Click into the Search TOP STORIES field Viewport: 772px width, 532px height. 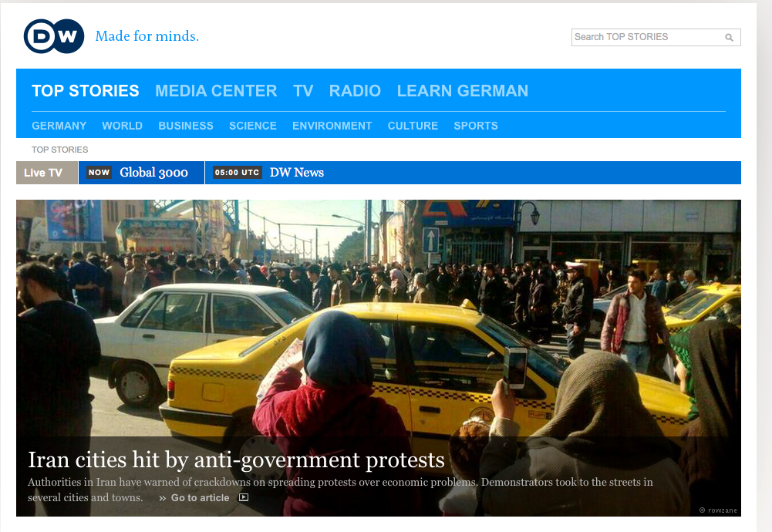656,38
